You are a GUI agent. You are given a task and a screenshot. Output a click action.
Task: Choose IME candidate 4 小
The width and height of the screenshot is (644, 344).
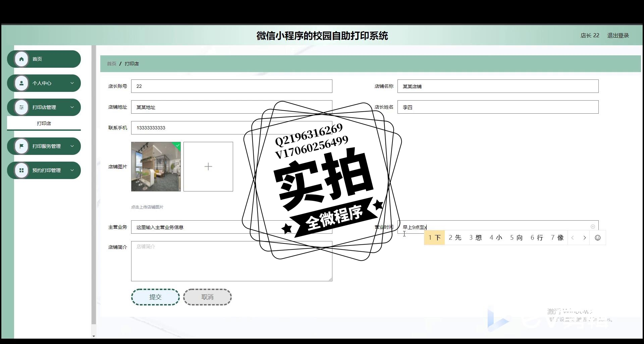pyautogui.click(x=496, y=238)
